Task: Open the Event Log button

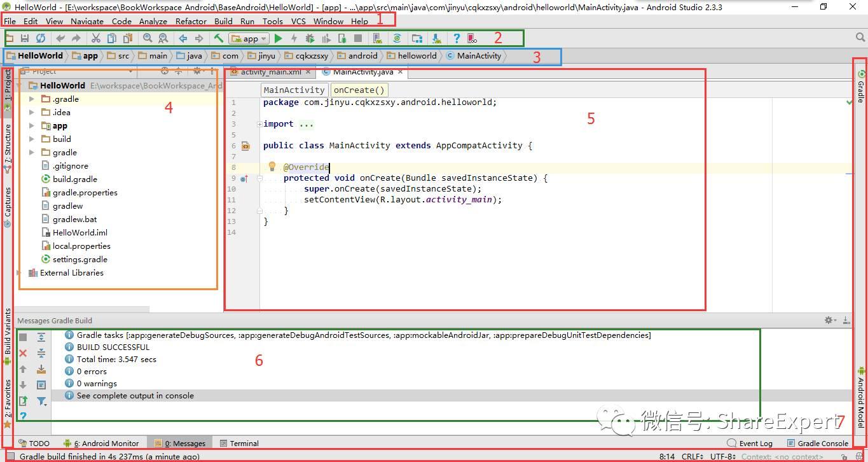Action: pyautogui.click(x=750, y=444)
